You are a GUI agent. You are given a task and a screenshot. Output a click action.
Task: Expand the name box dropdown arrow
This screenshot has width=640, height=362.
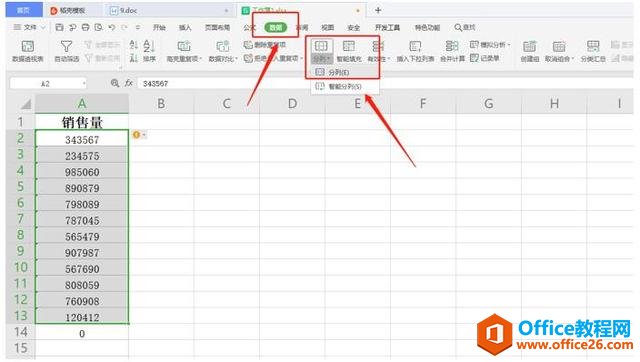[x=84, y=84]
